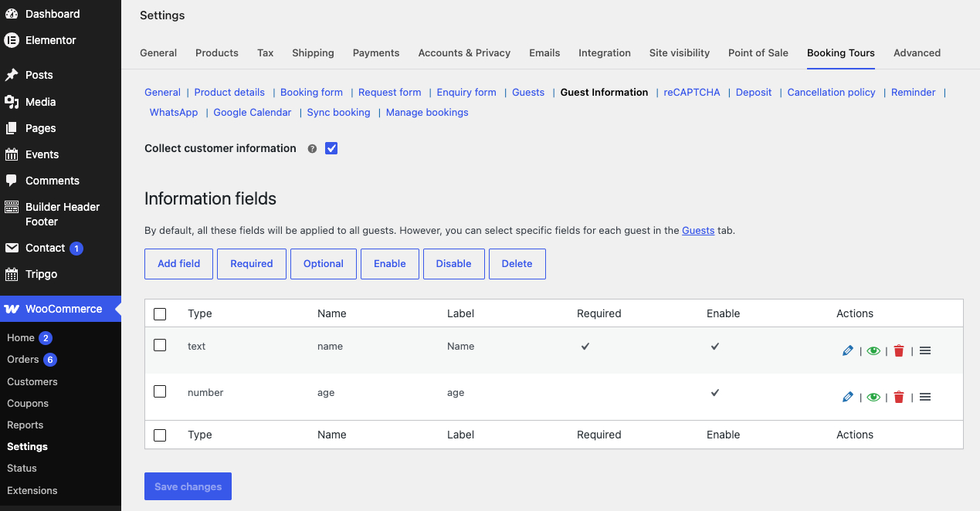Click the WooCommerce logo icon
The height and width of the screenshot is (511, 980).
click(12, 309)
